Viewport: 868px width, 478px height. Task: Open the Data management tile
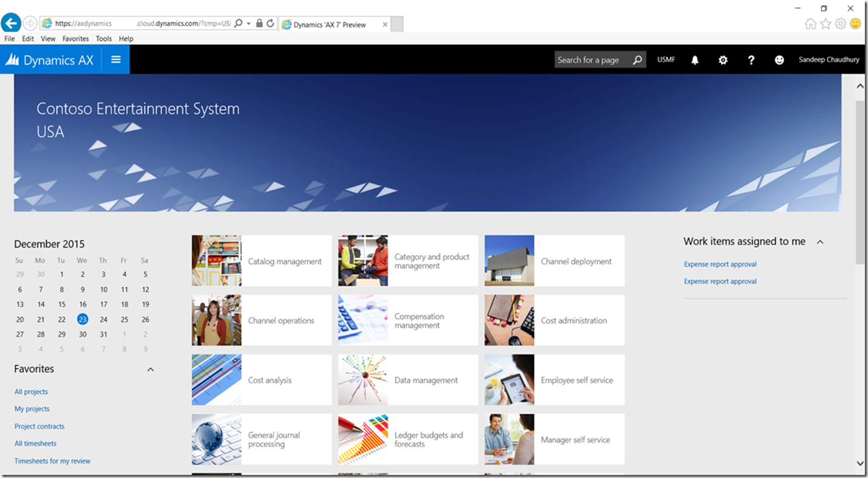(x=408, y=380)
